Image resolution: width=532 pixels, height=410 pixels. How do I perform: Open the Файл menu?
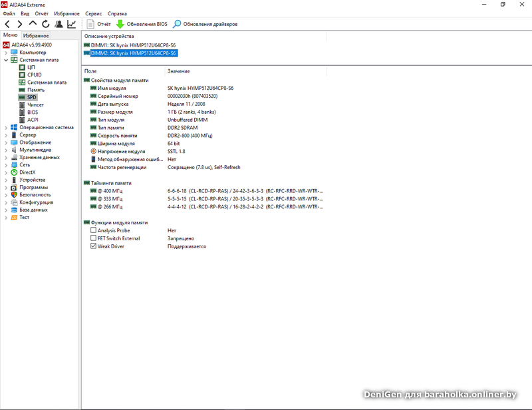pyautogui.click(x=9, y=13)
